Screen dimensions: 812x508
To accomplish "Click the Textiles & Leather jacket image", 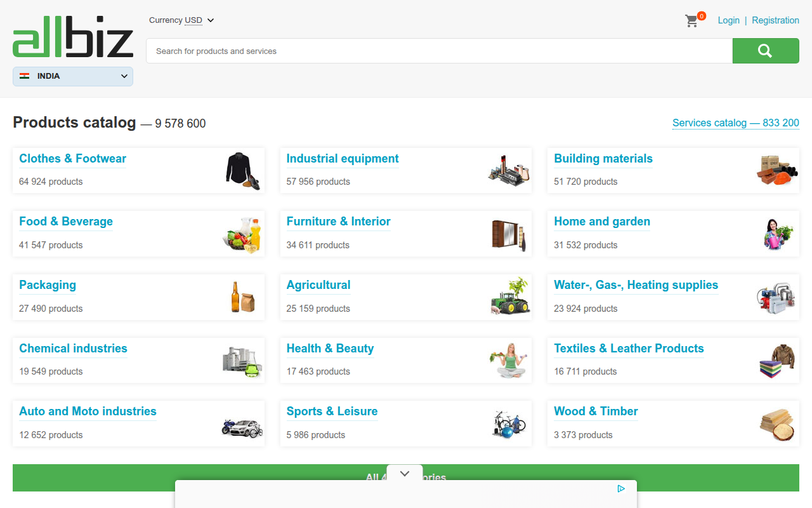I will click(x=777, y=361).
